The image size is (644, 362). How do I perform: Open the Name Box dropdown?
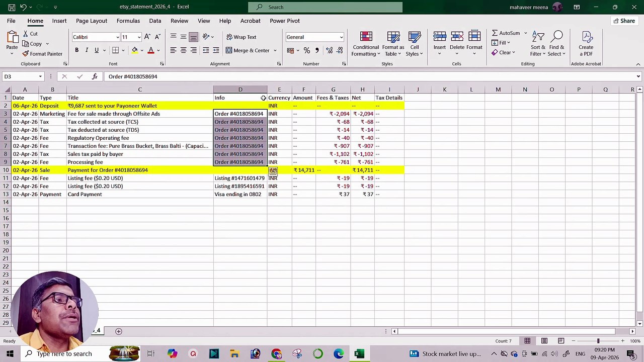[x=40, y=76]
